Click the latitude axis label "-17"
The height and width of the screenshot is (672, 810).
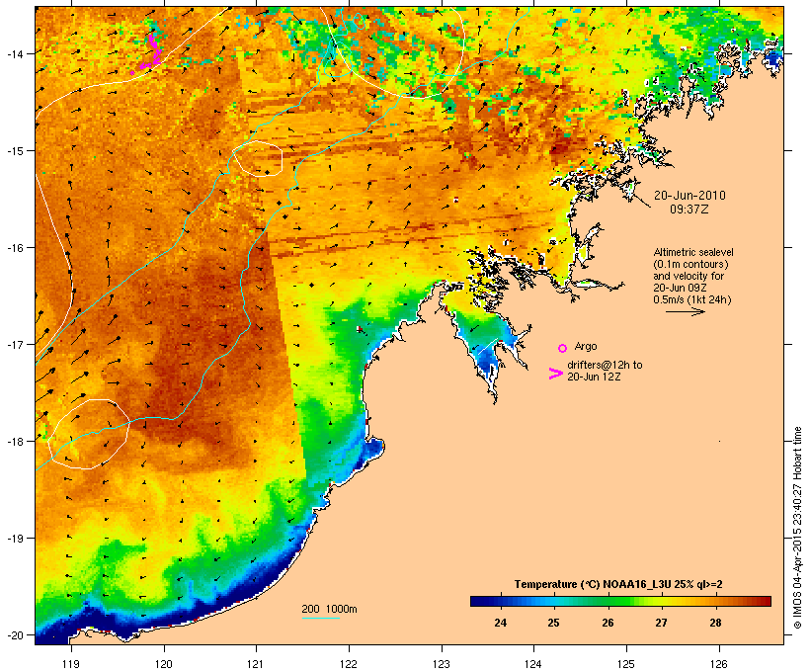pos(14,344)
